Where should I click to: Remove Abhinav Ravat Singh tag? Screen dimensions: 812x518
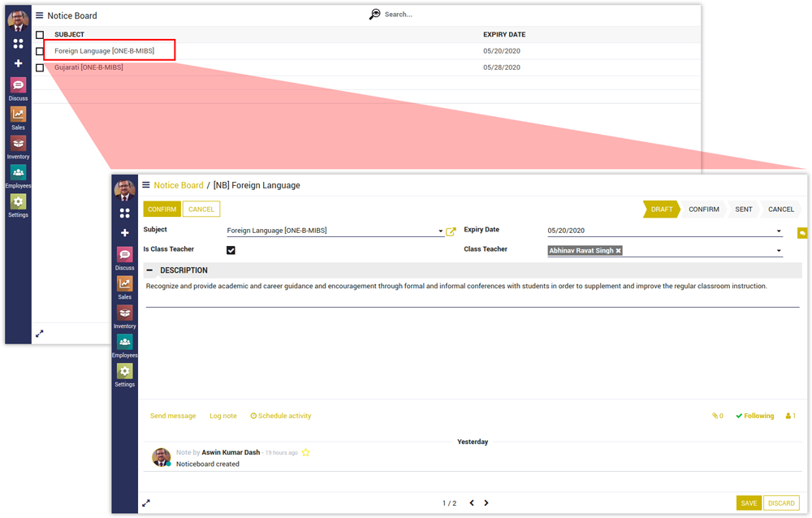pyautogui.click(x=618, y=251)
